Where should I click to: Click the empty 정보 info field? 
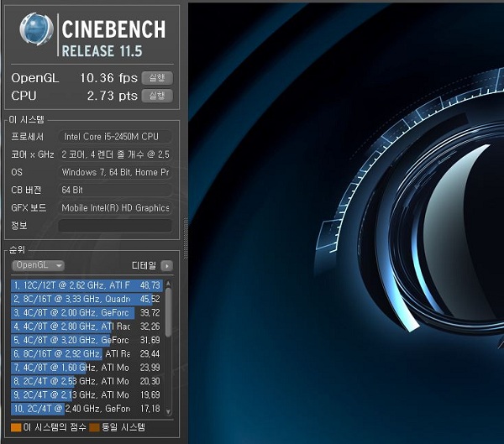(x=115, y=226)
